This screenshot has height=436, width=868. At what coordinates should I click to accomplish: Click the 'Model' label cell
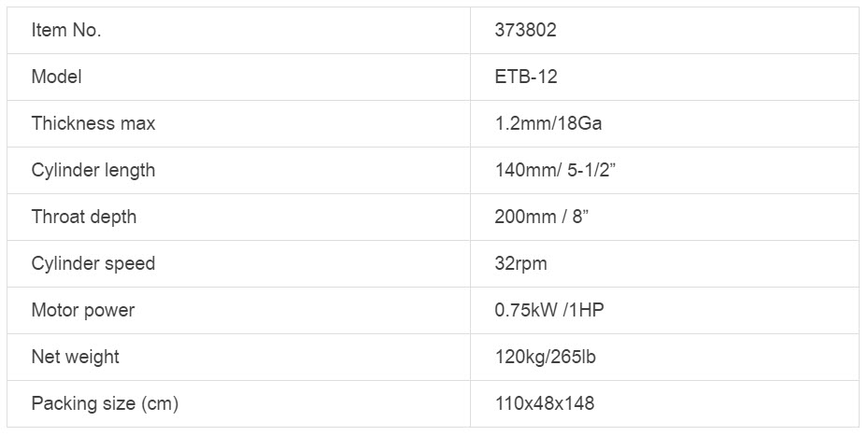(x=56, y=77)
